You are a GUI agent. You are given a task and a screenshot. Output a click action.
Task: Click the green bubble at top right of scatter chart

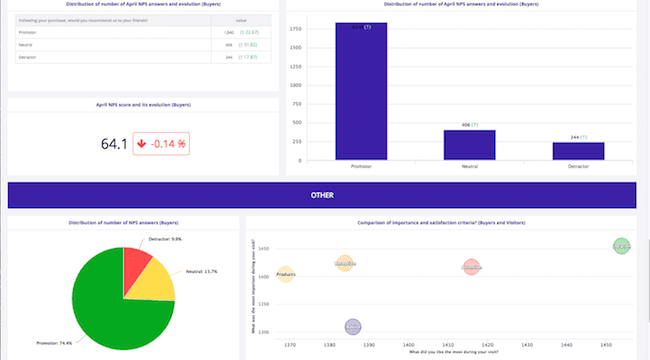(x=621, y=246)
